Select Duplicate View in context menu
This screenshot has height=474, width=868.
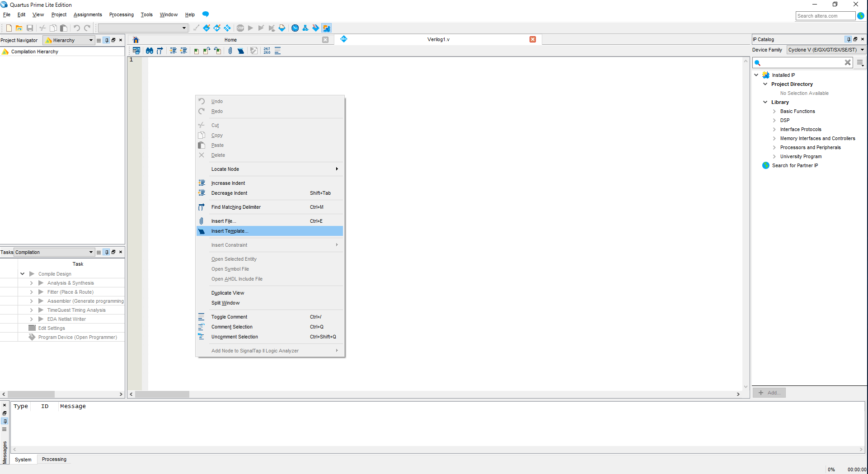270,293
